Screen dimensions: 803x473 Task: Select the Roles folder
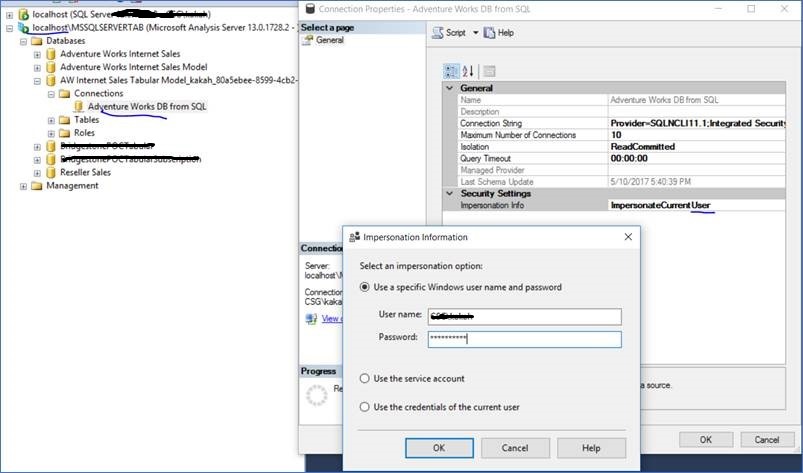84,133
